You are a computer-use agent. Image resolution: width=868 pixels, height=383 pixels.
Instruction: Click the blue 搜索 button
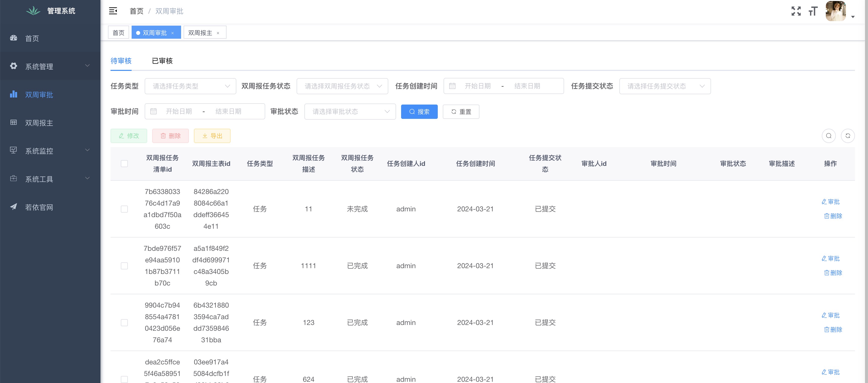(x=419, y=112)
